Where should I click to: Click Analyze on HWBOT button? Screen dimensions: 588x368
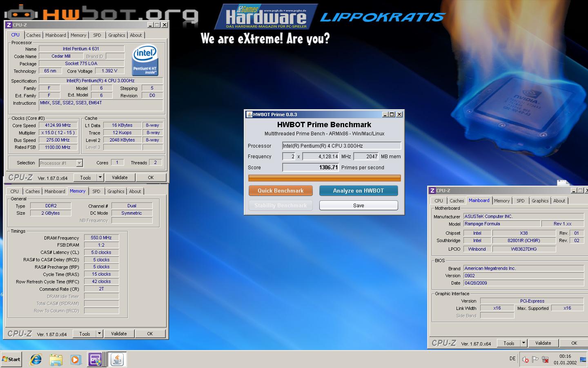[359, 191]
